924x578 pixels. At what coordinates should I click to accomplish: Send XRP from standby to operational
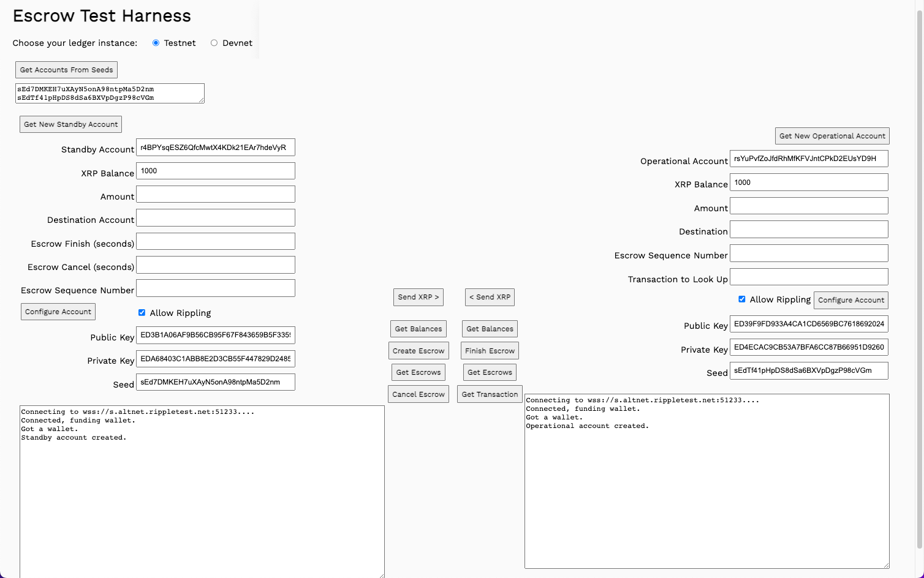tap(418, 297)
